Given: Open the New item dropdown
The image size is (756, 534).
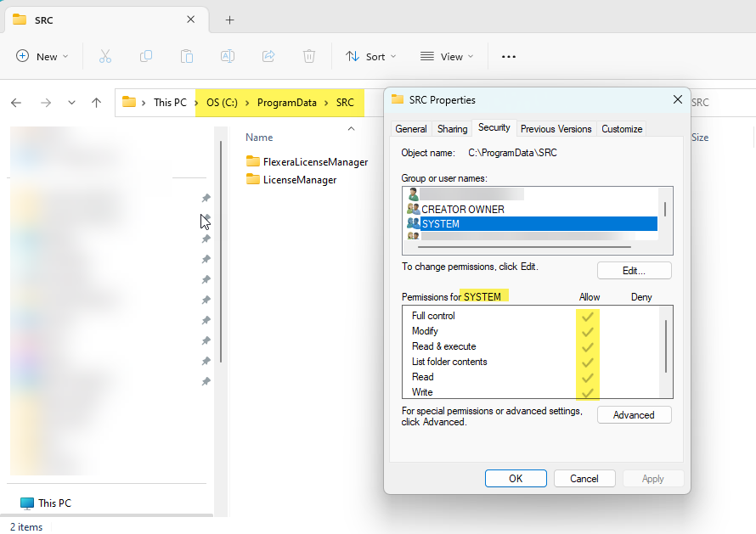Looking at the screenshot, I should pyautogui.click(x=42, y=56).
